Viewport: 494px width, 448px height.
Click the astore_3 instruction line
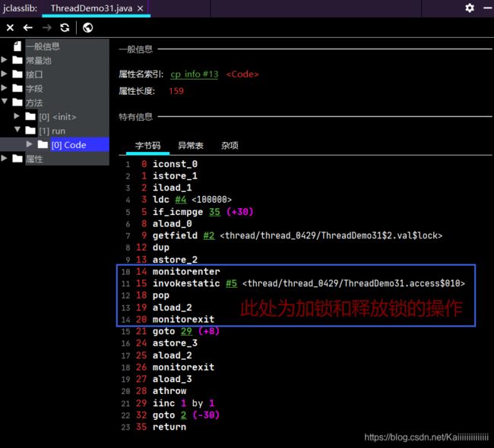point(175,343)
